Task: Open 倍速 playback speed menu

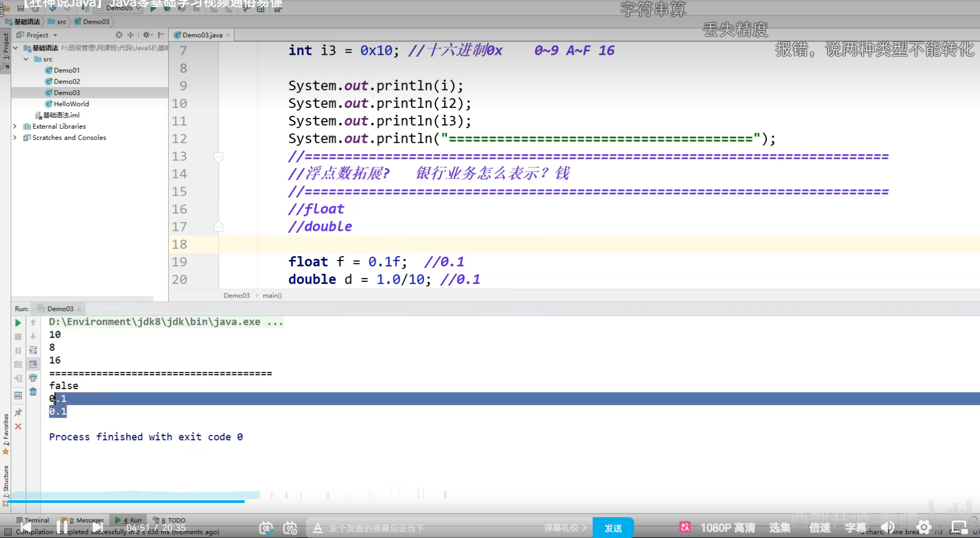Action: pyautogui.click(x=820, y=528)
